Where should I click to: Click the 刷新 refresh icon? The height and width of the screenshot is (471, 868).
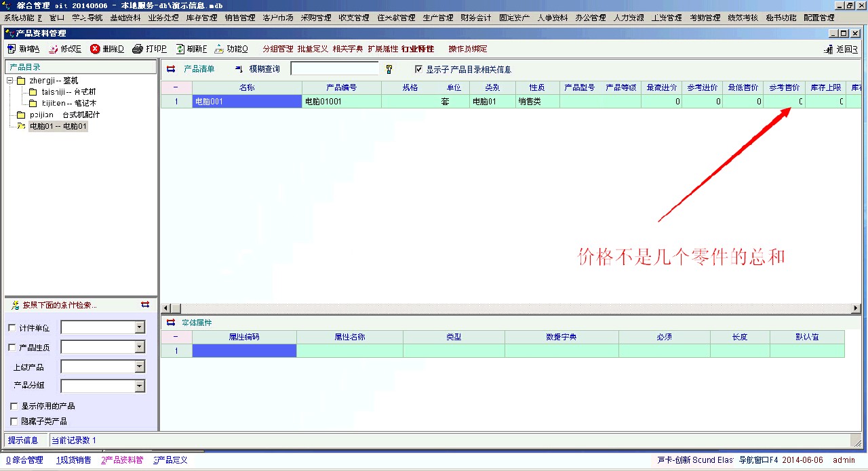180,49
